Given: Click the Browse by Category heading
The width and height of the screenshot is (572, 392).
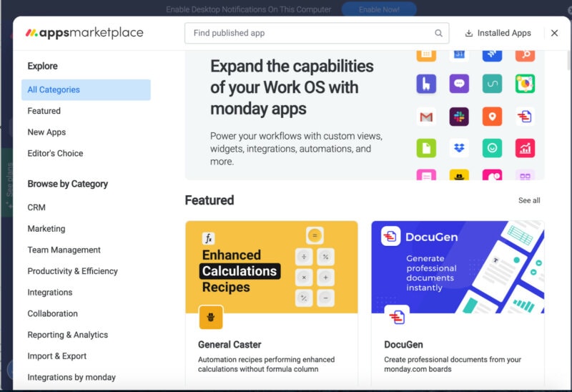Looking at the screenshot, I should (x=67, y=184).
